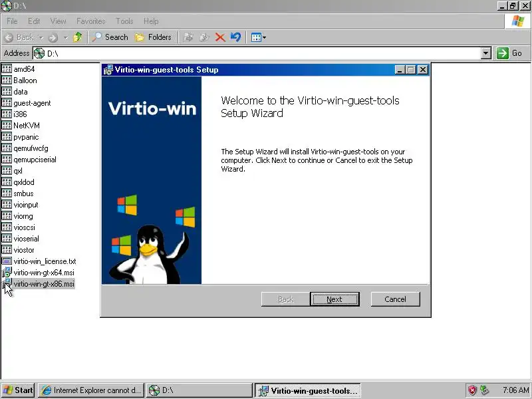
Task: Open the File menu
Action: click(x=12, y=21)
